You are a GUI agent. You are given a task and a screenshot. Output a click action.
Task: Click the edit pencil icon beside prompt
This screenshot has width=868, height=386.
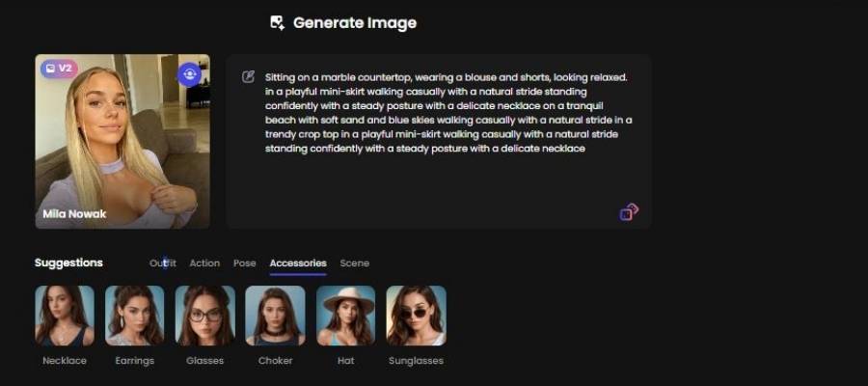[x=249, y=77]
